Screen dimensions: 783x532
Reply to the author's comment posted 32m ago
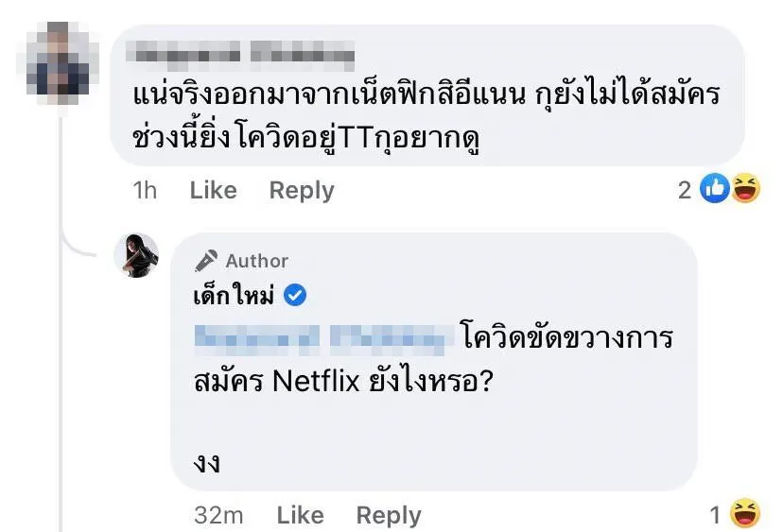388,515
